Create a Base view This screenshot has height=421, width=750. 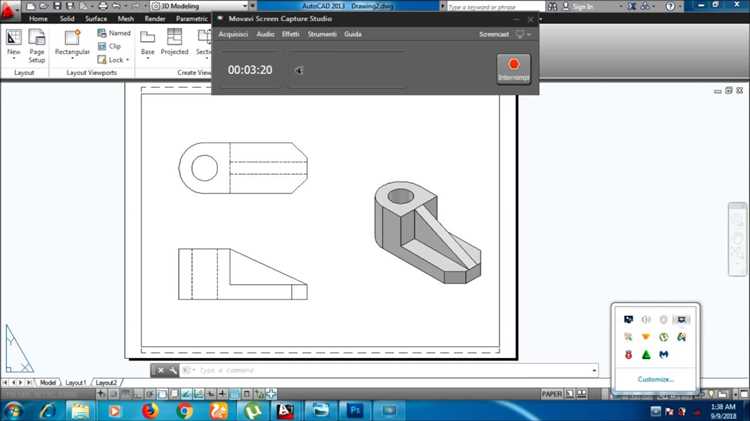click(x=148, y=42)
